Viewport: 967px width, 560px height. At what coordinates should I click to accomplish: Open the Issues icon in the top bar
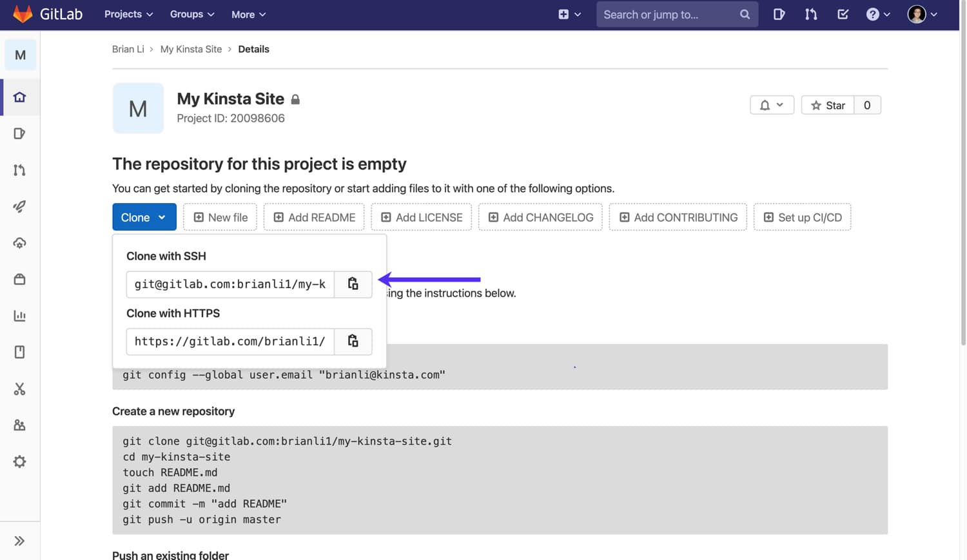tap(779, 14)
